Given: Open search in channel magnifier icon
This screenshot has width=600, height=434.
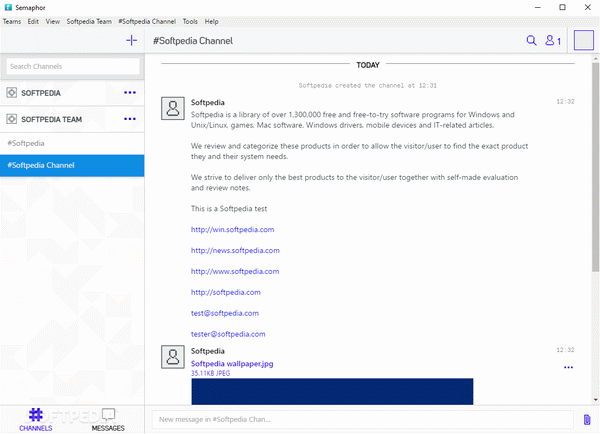Looking at the screenshot, I should (531, 40).
